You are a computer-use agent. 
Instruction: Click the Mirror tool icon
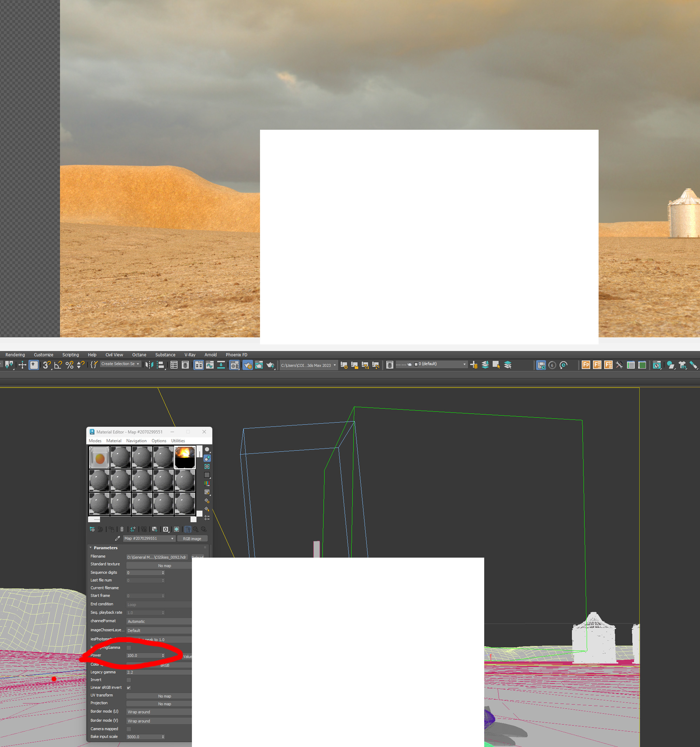(149, 365)
